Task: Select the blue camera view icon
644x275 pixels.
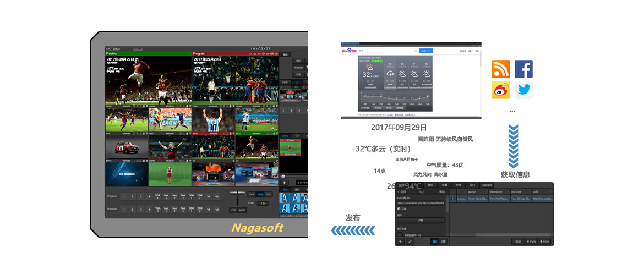Action: coord(434,241)
